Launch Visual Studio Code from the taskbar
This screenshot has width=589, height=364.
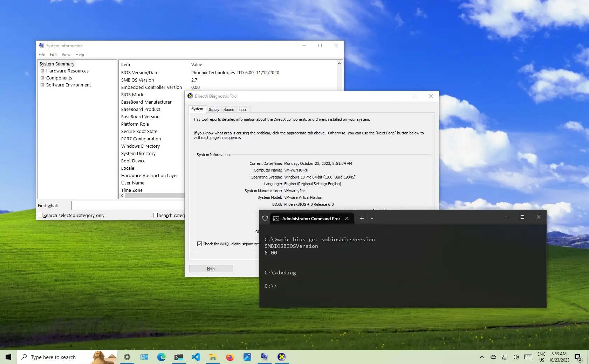click(x=196, y=357)
